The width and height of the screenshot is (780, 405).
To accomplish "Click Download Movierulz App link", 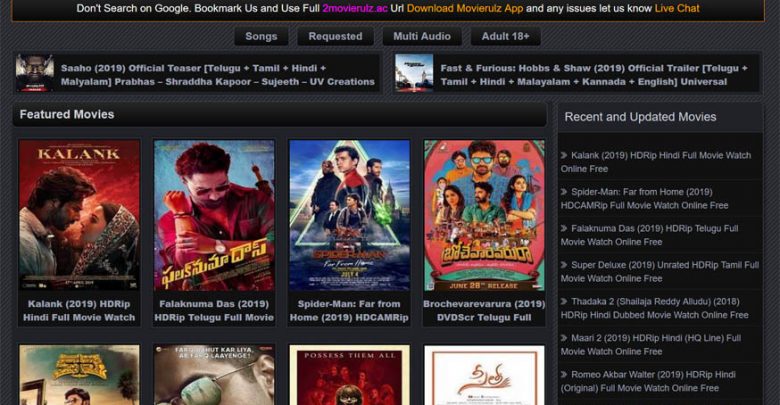I will pyautogui.click(x=465, y=8).
